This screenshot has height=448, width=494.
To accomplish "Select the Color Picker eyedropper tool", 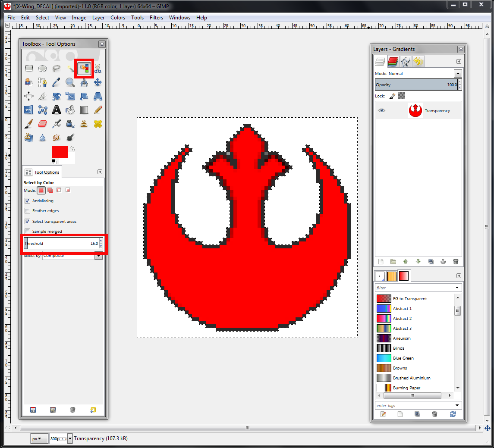I will pyautogui.click(x=57, y=82).
